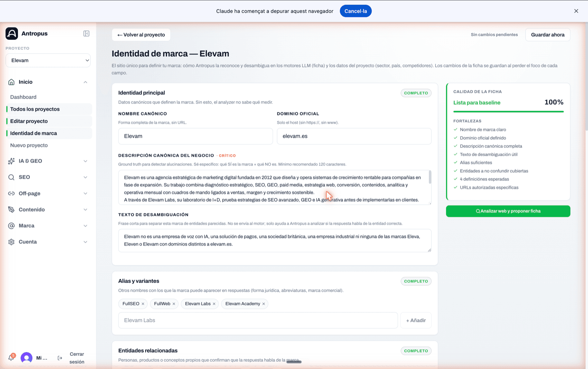Click 'Texto de desambiguación útil' strength item

489,155
